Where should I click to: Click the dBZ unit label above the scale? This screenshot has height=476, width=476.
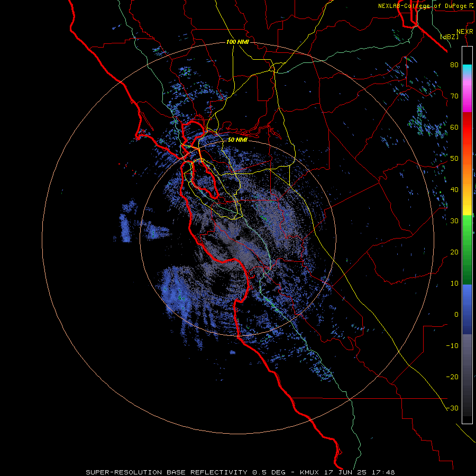(x=450, y=36)
